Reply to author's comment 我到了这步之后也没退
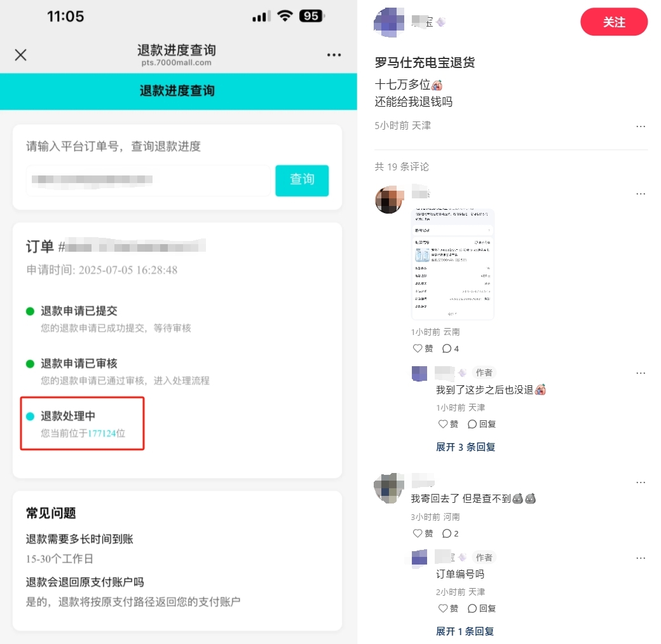This screenshot has width=661, height=644. point(481,424)
